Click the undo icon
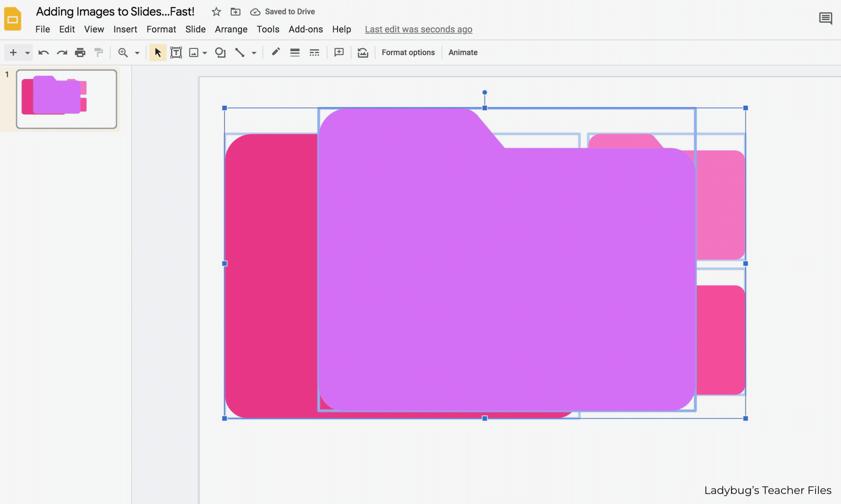841x504 pixels. [x=43, y=52]
